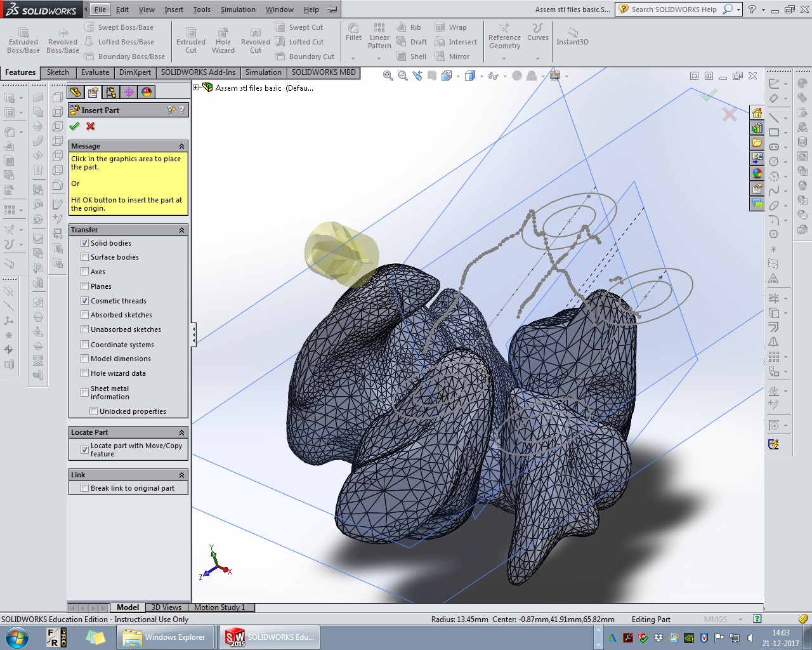
Task: Check the Break link to original part box
Action: [84, 488]
